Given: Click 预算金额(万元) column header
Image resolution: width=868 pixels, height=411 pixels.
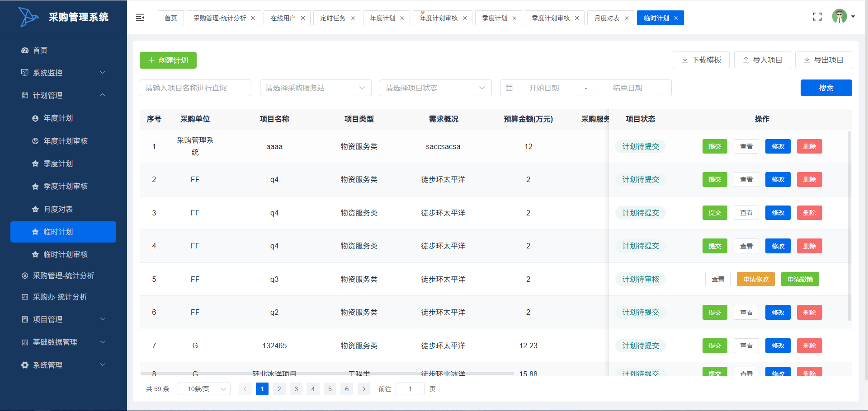Looking at the screenshot, I should click(528, 119).
